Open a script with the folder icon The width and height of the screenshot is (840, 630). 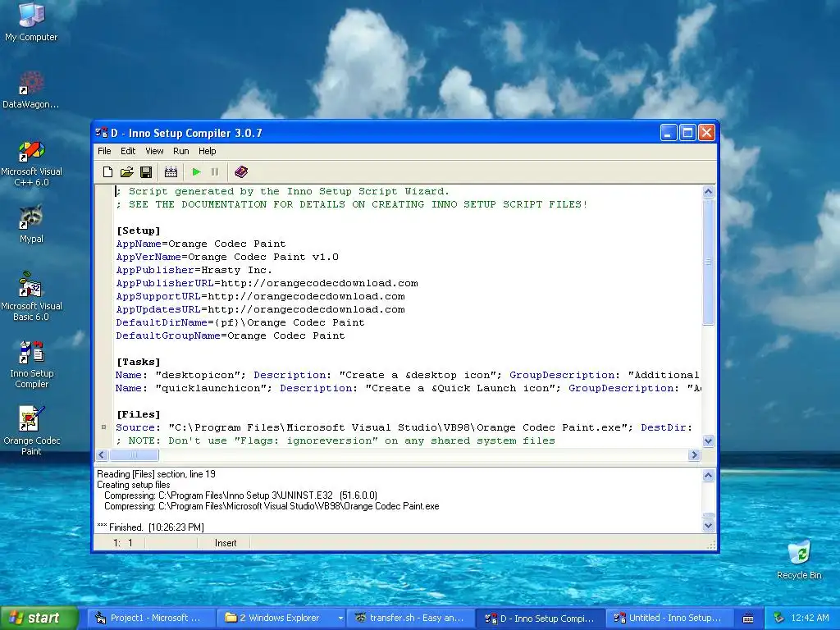coord(127,172)
